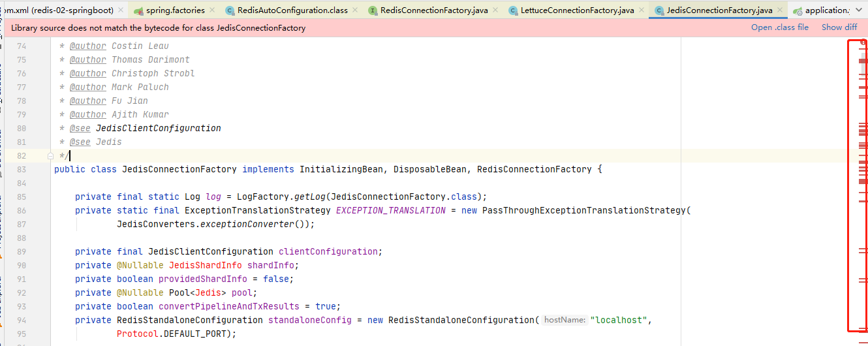Click 'DEFAULT_PORT' on line 95
The image size is (868, 346).
[x=195, y=334]
